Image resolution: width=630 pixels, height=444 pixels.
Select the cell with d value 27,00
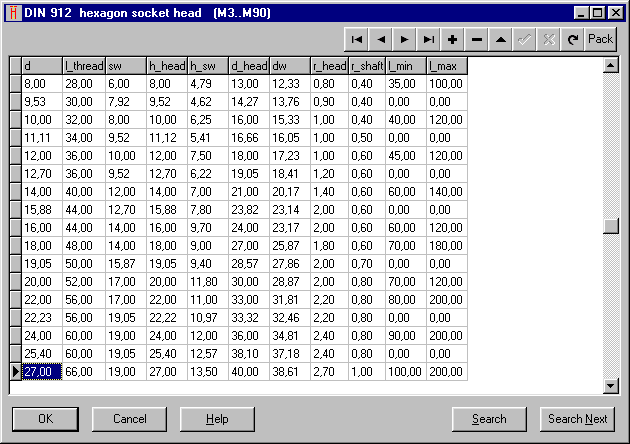[x=40, y=372]
